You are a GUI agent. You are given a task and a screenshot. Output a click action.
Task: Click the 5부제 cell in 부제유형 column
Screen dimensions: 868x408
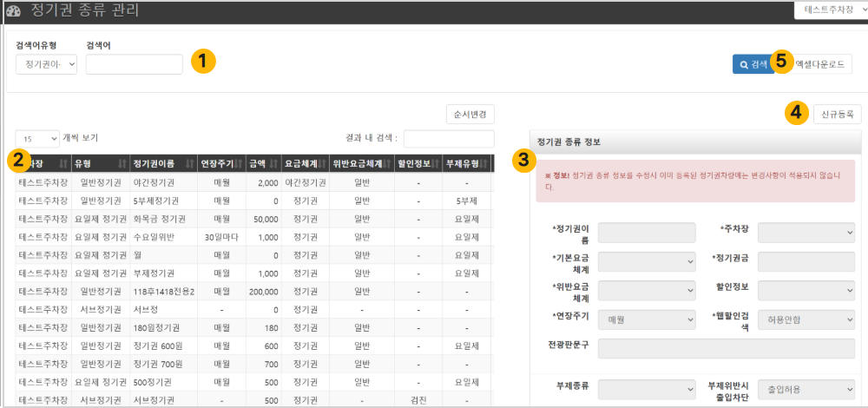467,201
